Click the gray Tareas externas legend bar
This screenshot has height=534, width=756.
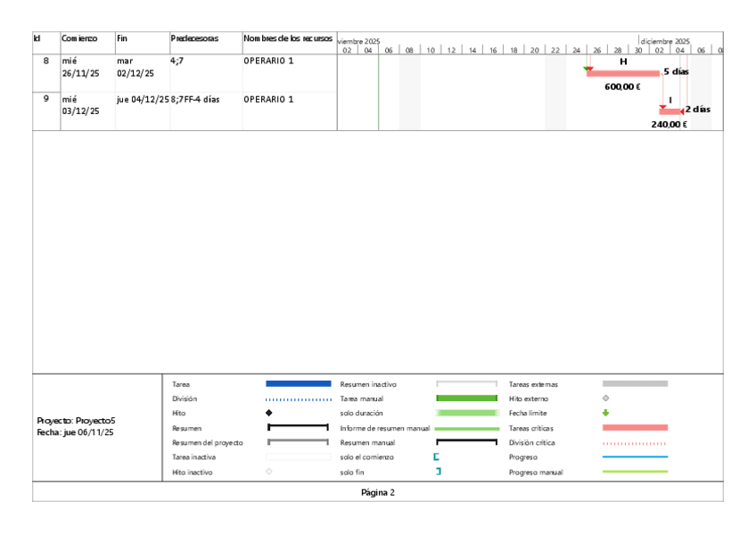(x=635, y=384)
